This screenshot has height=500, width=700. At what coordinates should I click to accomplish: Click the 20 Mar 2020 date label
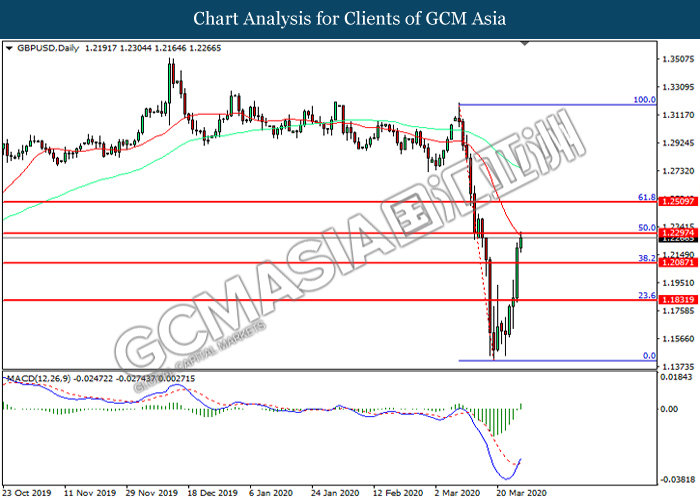(x=521, y=493)
